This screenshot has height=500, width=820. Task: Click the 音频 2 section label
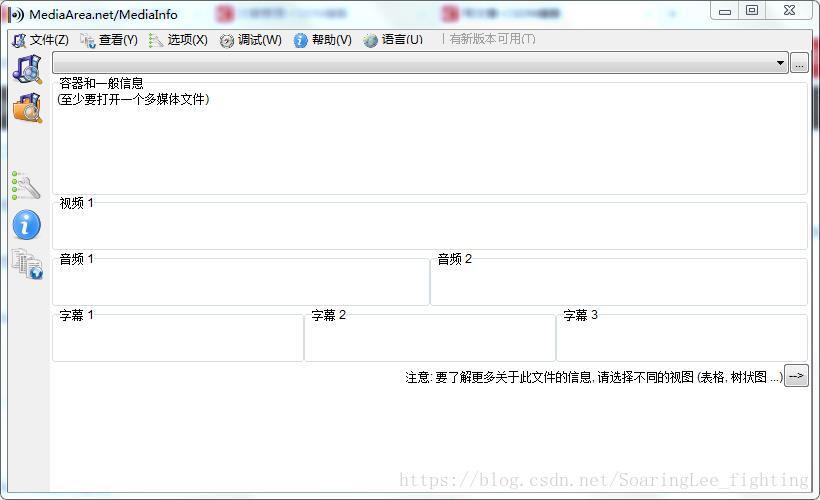[454, 259]
